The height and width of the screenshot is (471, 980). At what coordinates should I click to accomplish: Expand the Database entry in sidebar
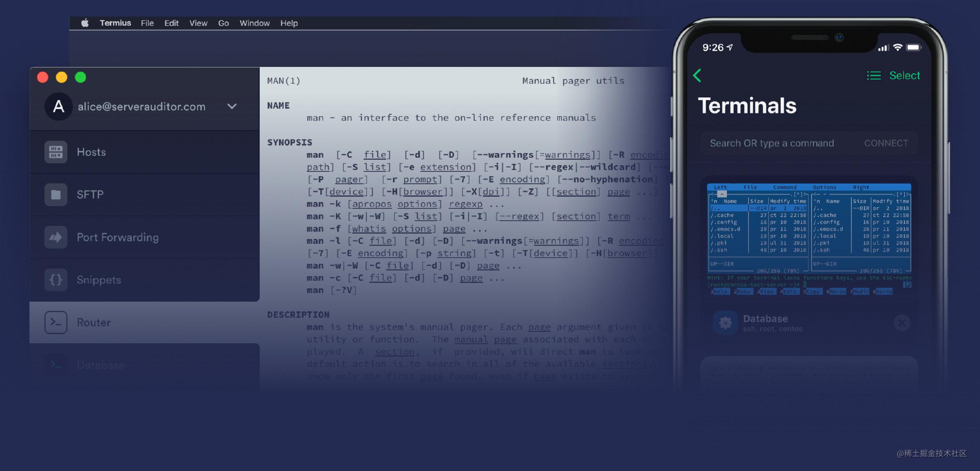tap(100, 365)
